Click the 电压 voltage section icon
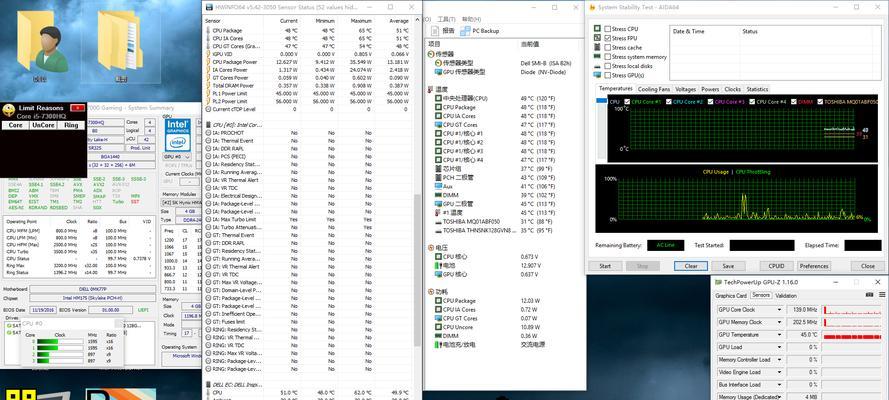This screenshot has height=400, width=889. [x=431, y=248]
